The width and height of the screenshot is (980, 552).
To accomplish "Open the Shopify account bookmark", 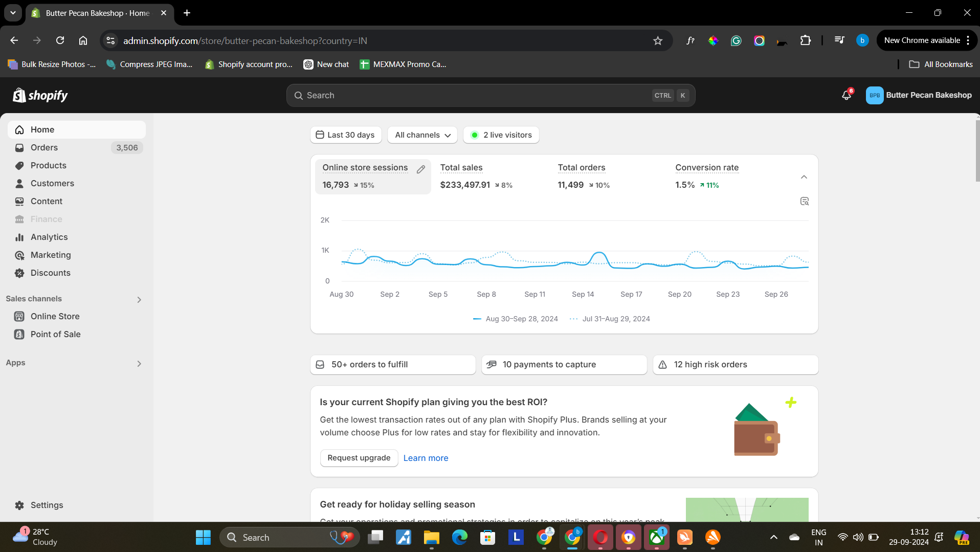I will [x=249, y=64].
